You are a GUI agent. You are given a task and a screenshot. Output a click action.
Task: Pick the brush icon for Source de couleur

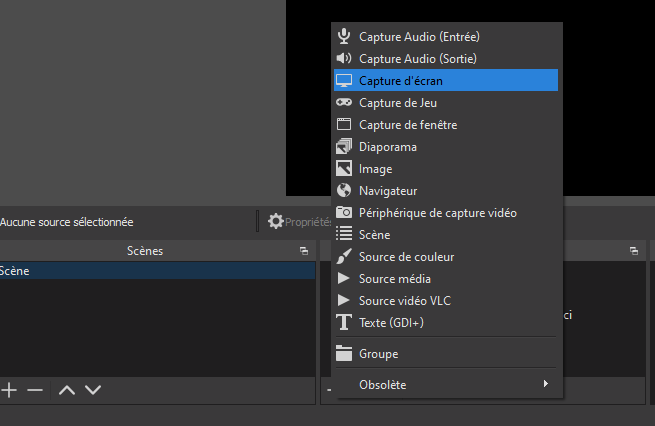[x=344, y=256]
